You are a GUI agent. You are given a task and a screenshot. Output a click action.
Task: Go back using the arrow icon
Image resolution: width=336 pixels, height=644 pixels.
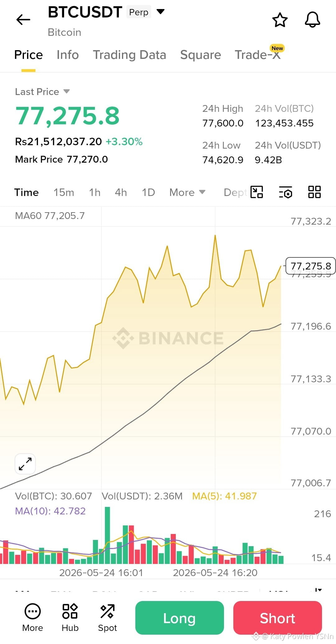click(x=23, y=20)
